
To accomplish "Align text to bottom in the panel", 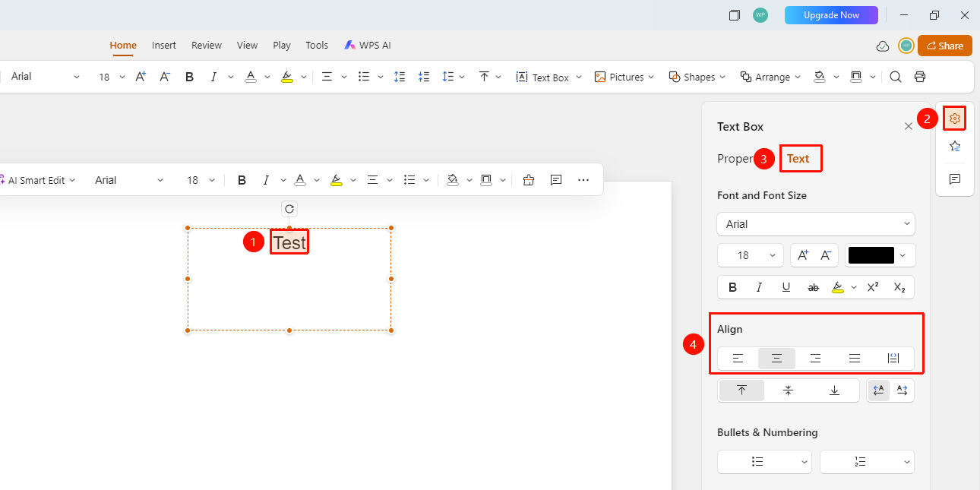I will pyautogui.click(x=834, y=390).
